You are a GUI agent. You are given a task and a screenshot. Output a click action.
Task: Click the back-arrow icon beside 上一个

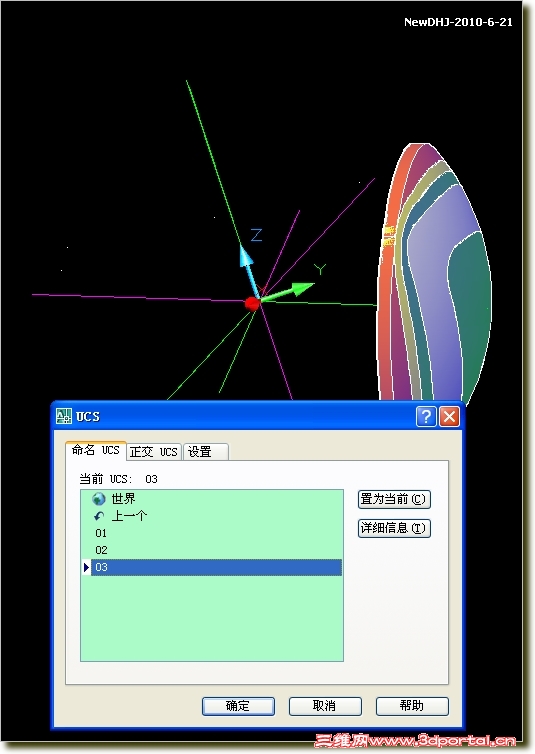[99, 516]
